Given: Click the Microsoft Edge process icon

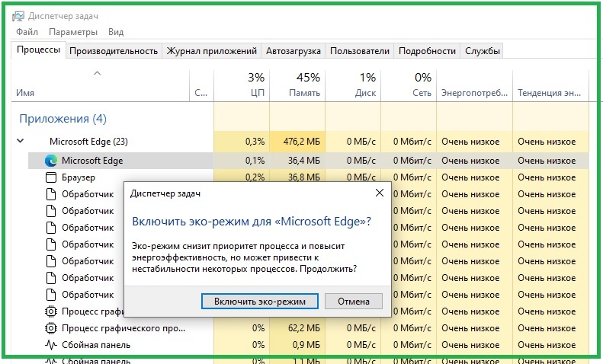Looking at the screenshot, I should click(x=51, y=161).
